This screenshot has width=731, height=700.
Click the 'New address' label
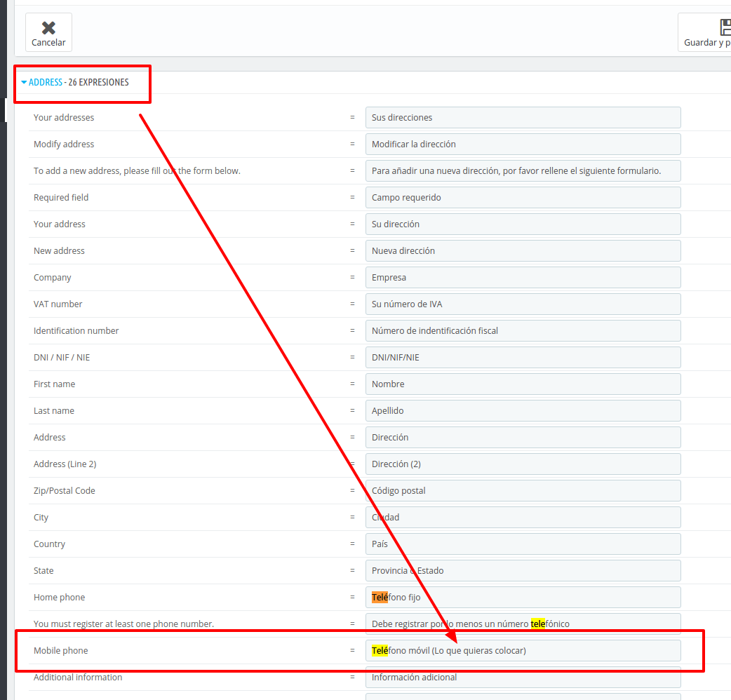tap(59, 250)
